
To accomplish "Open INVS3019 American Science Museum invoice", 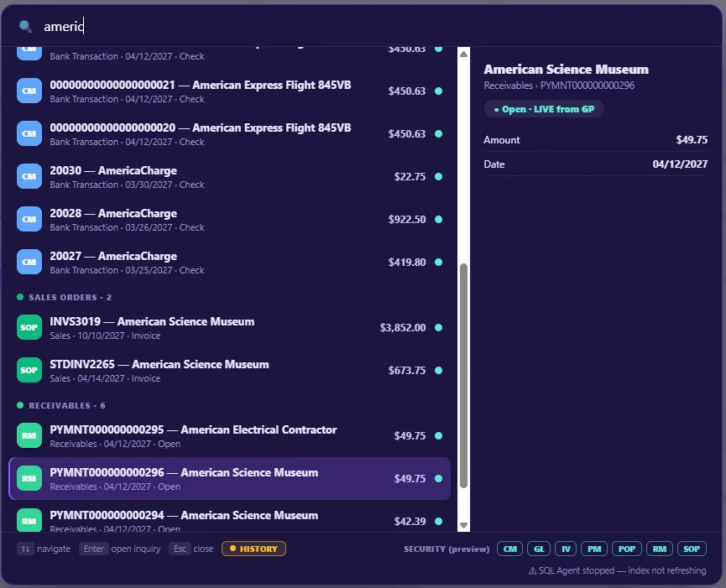I will tap(230, 327).
